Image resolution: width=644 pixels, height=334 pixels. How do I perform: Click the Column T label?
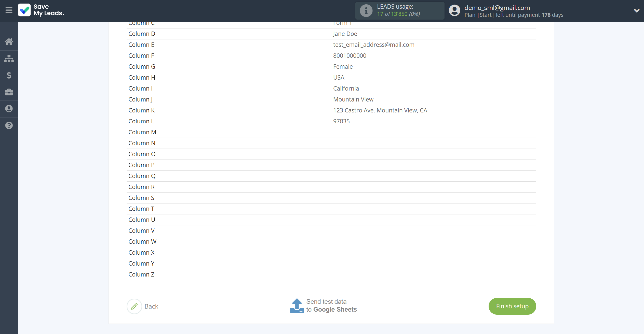click(x=141, y=209)
